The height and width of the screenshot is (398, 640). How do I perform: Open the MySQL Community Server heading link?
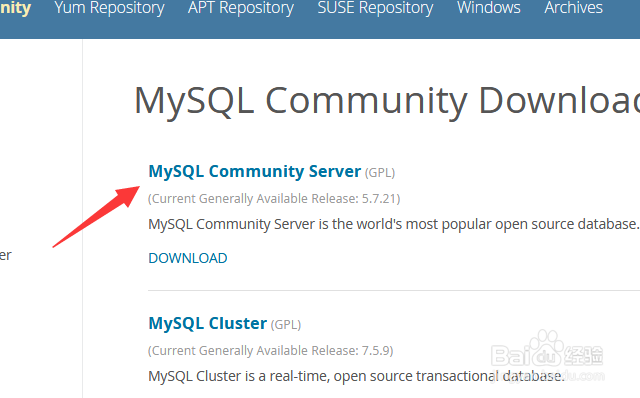pos(255,171)
